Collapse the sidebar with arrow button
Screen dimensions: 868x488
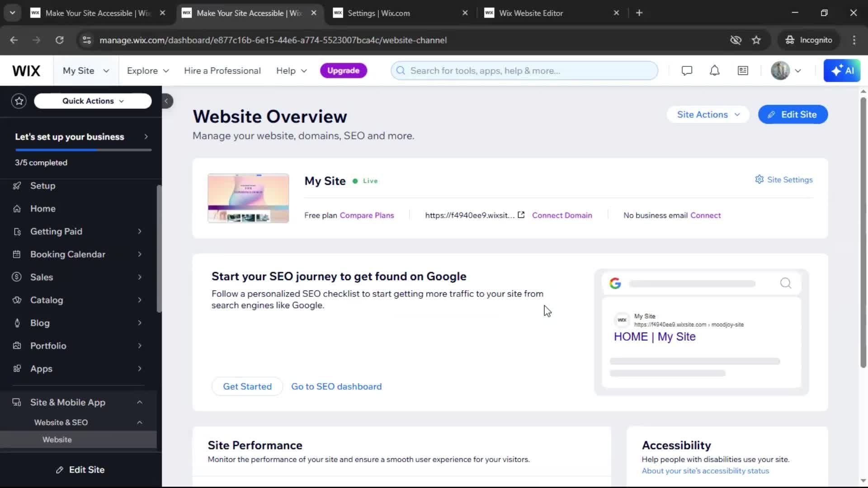166,101
